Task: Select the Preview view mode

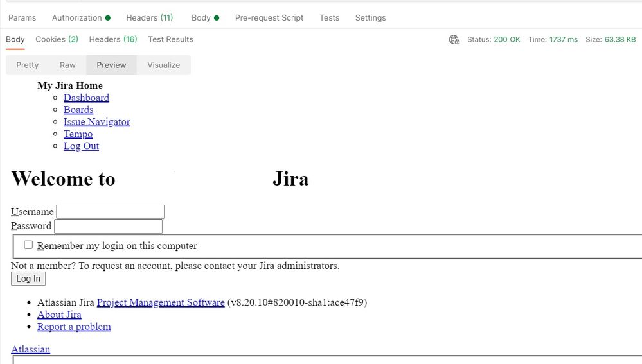Action: (x=111, y=65)
